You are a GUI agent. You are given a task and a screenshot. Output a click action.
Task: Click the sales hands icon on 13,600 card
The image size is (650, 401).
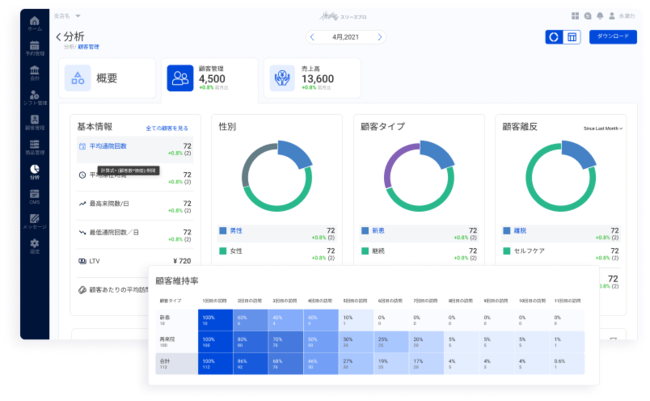tap(282, 78)
